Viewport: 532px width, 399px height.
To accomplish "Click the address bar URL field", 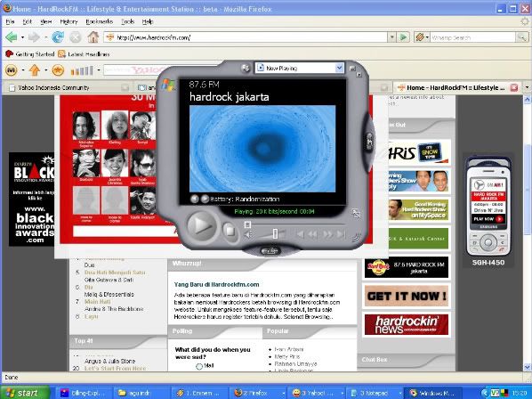I will (251, 37).
